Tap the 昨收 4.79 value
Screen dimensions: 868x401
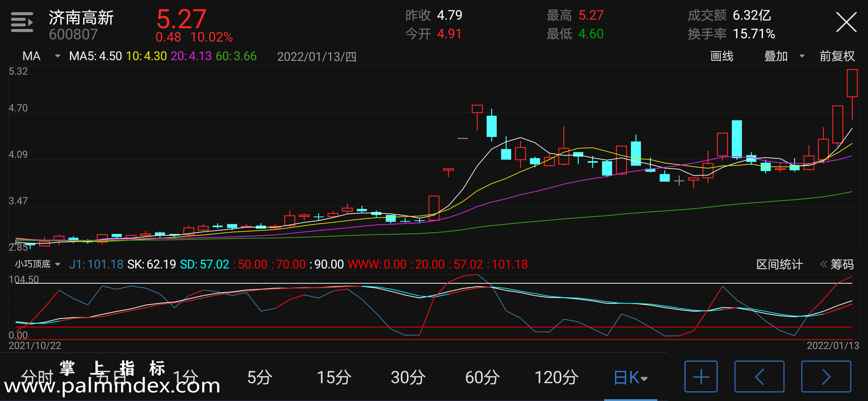tap(449, 15)
